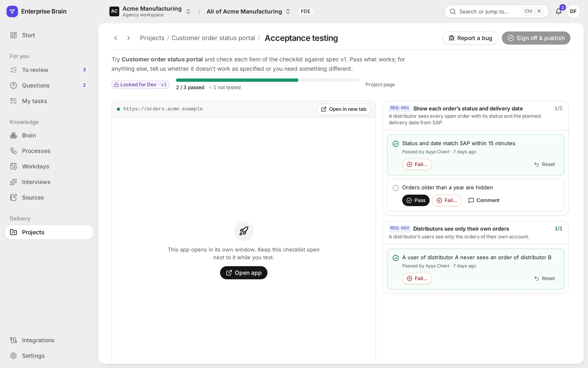Click the 1/2 count on REQ-001

pyautogui.click(x=558, y=108)
